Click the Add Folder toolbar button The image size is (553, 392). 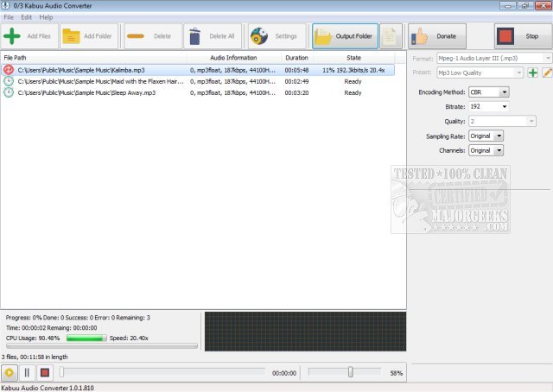point(89,36)
